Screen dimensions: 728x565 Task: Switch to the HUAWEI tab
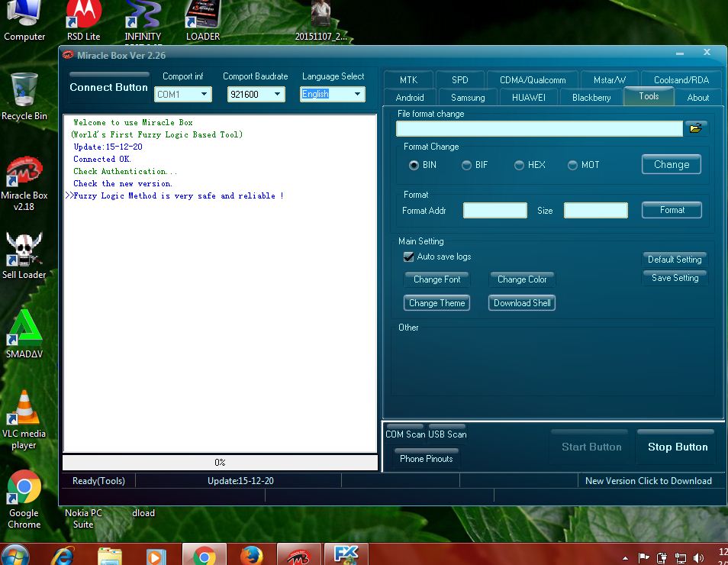click(528, 98)
